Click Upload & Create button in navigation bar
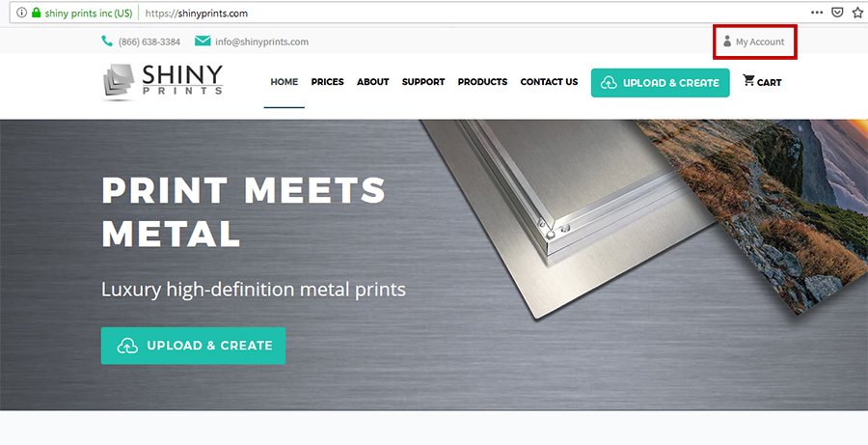 coord(660,83)
